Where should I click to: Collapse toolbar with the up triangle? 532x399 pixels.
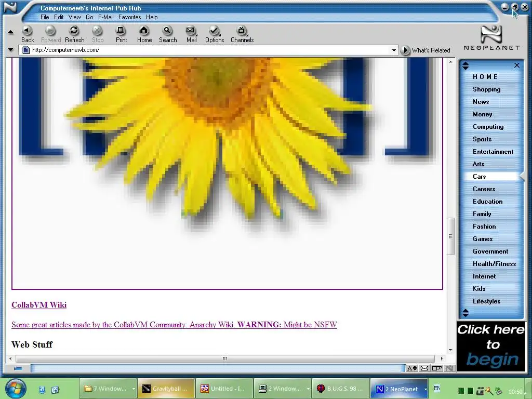click(x=11, y=32)
